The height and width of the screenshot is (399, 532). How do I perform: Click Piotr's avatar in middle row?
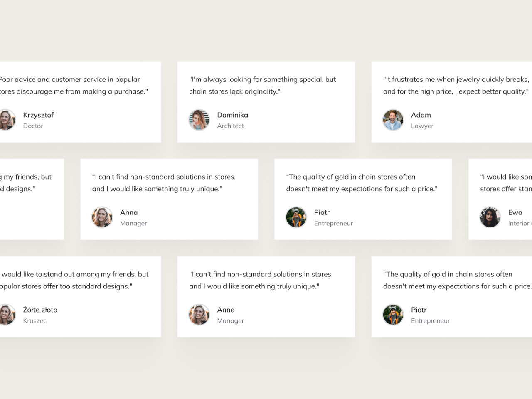pos(296,217)
